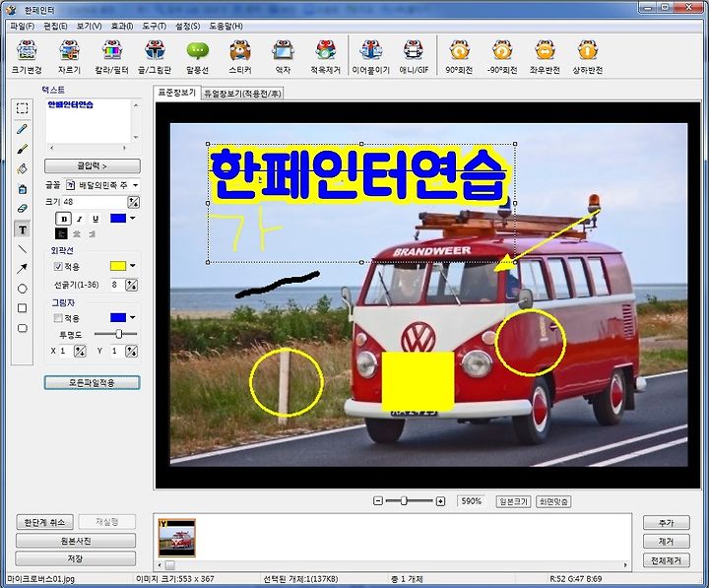Image resolution: width=709 pixels, height=588 pixels.
Task: Set left text alignment
Action: click(x=61, y=233)
